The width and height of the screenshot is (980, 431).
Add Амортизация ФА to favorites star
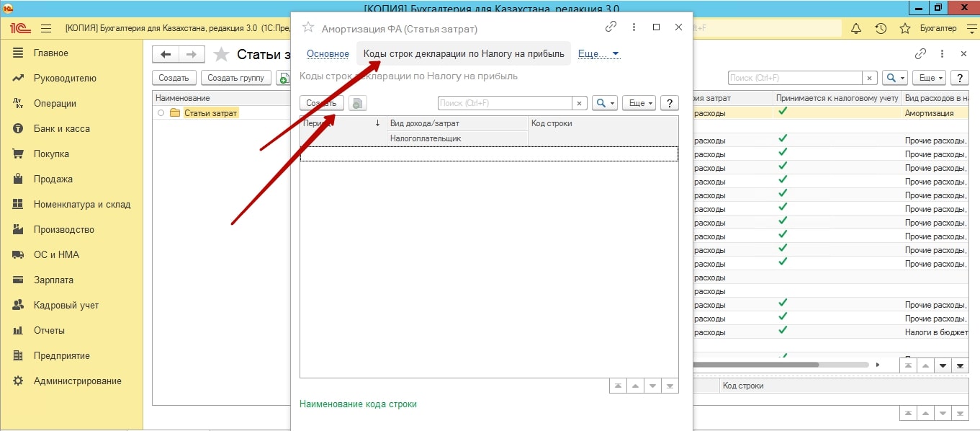pyautogui.click(x=308, y=27)
